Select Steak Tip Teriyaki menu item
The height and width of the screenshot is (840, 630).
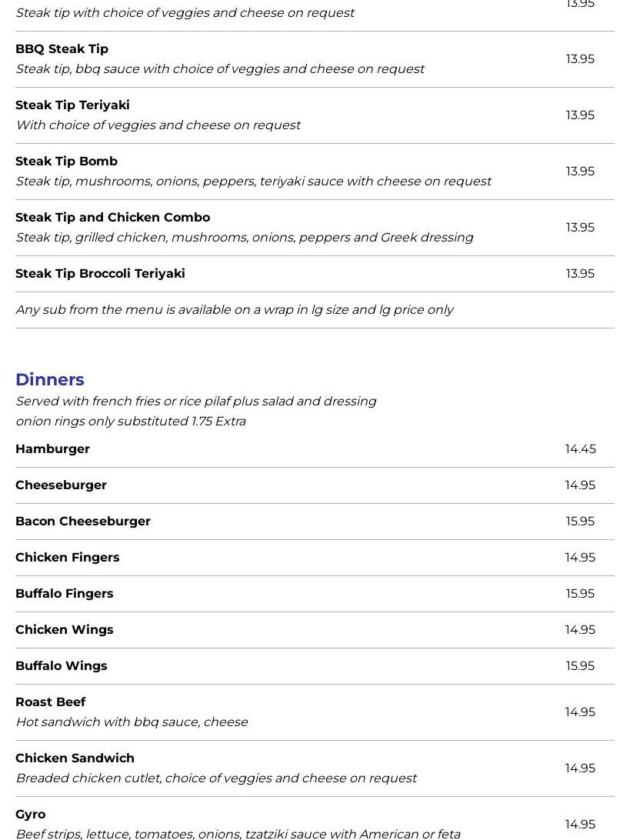click(72, 105)
